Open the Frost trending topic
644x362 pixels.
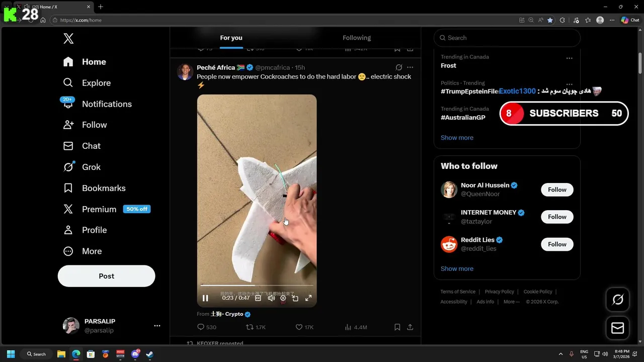448,66
